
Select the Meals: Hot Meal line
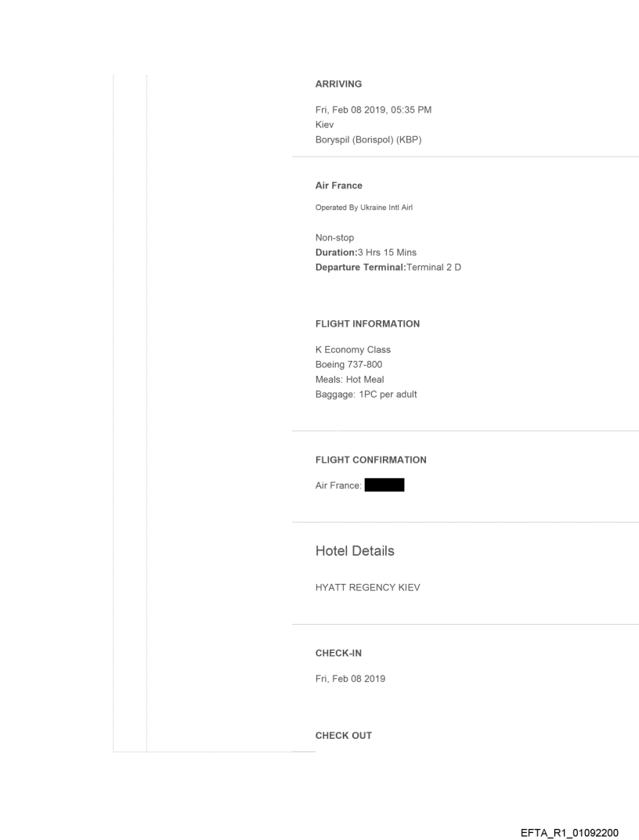coord(349,380)
